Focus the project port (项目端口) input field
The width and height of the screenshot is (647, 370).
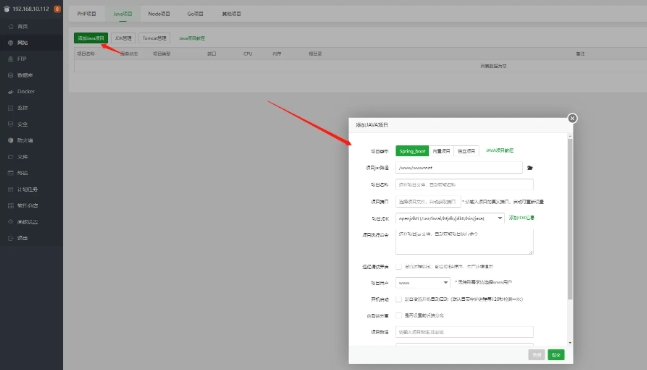pos(427,202)
